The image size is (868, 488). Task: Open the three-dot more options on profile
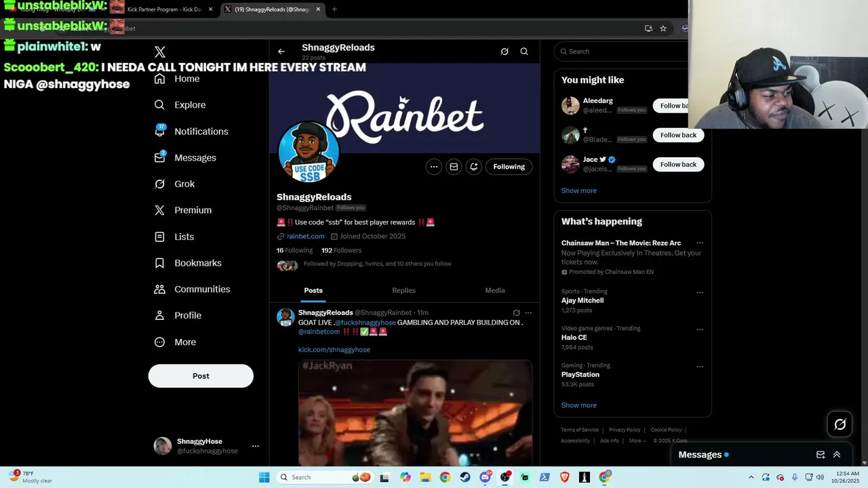click(434, 167)
